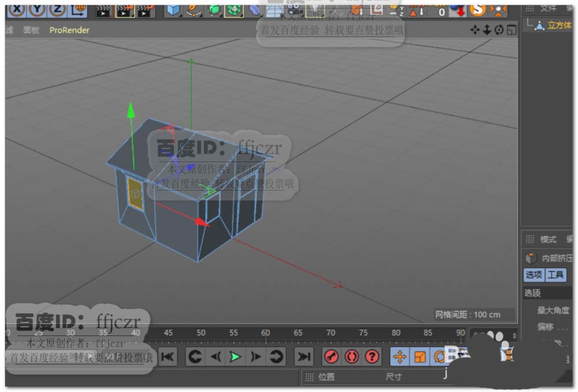Click the 内部挤压 tool icon
Screen dimensions: 578x392
[x=531, y=258]
